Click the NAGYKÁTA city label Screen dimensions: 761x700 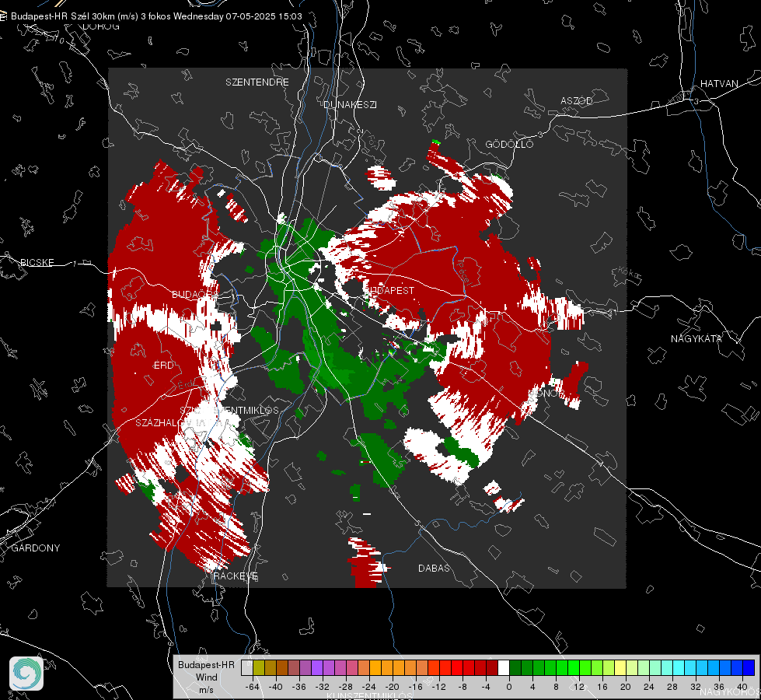696,338
